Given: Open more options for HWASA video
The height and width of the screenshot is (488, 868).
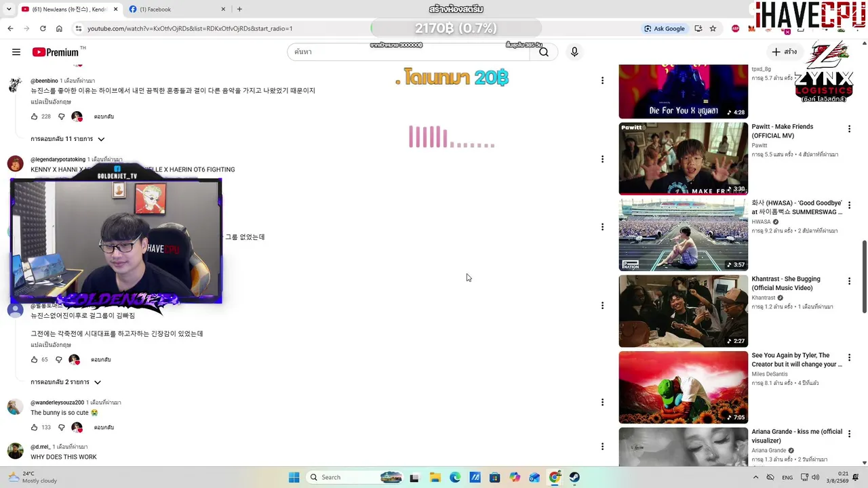Looking at the screenshot, I should [x=849, y=205].
